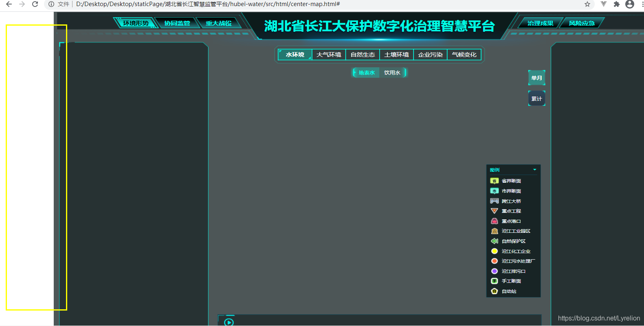Image resolution: width=644 pixels, height=326 pixels.
Task: Click the yellow 沿江化工企业 circle swatch
Action: tap(494, 251)
